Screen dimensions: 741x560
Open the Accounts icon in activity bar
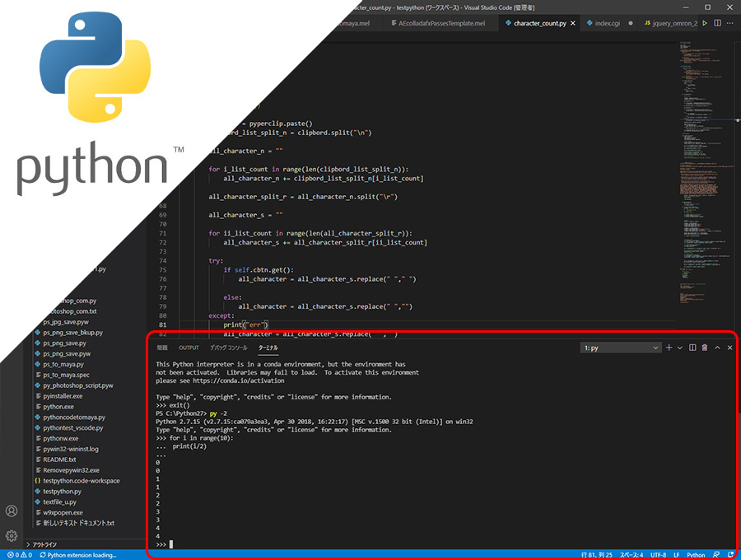(x=12, y=511)
